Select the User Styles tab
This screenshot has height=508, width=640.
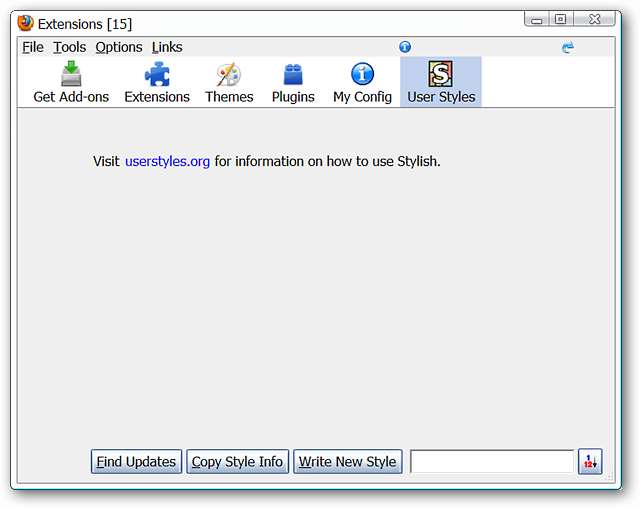point(441,82)
